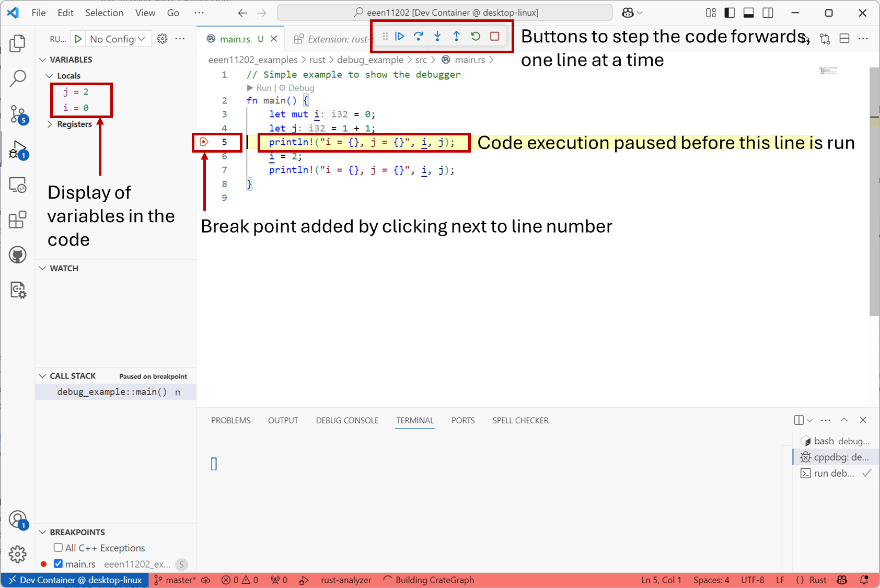The image size is (880, 588).
Task: Click the Step Over debug button
Action: (x=419, y=36)
